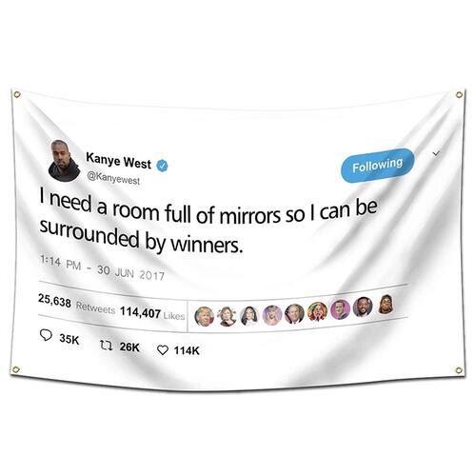Select the first liker avatar
Image resolution: width=476 pixels, height=476 pixels.
[204, 317]
